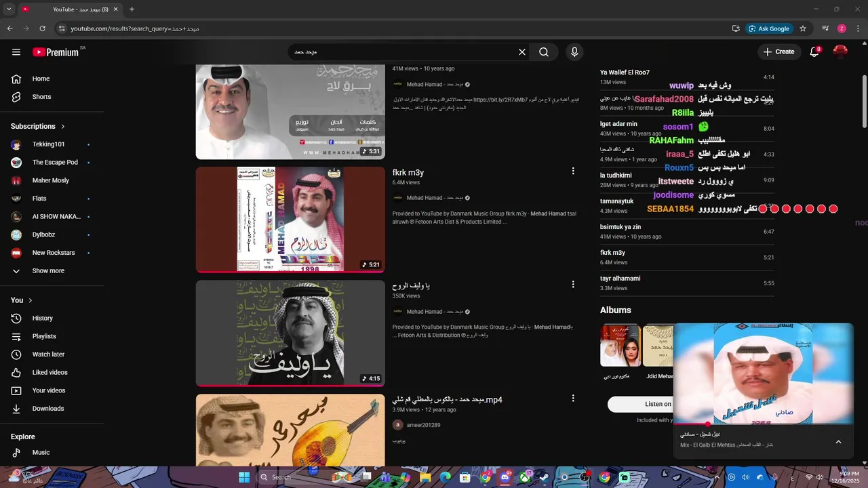Open Chrome three-dot menu
Viewport: 868px width, 488px height.
click(858, 28)
